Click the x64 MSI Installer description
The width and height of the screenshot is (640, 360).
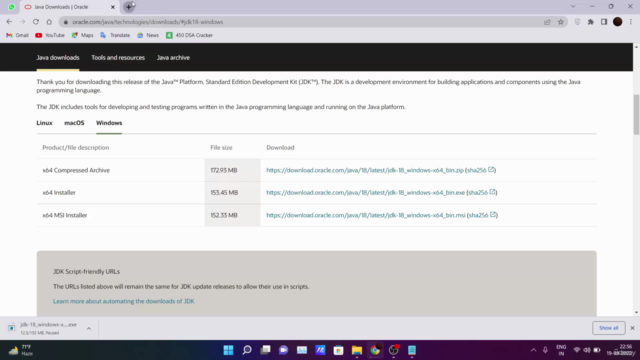[x=65, y=215]
